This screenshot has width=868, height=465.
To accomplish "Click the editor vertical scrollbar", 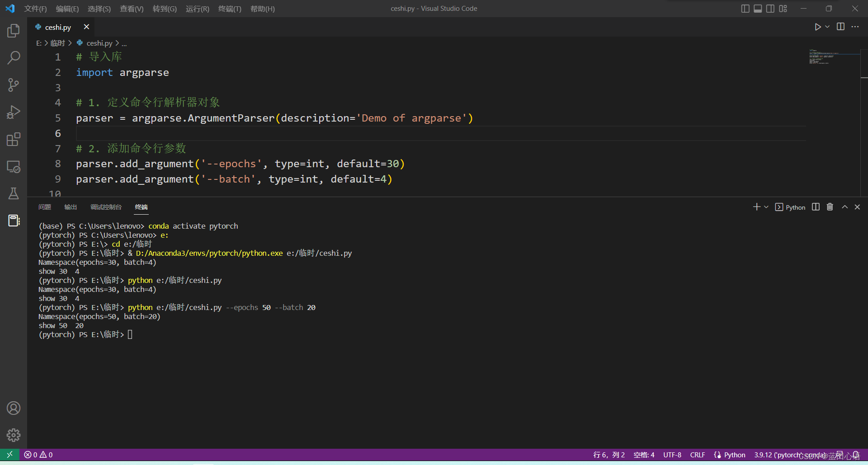I will [864, 122].
